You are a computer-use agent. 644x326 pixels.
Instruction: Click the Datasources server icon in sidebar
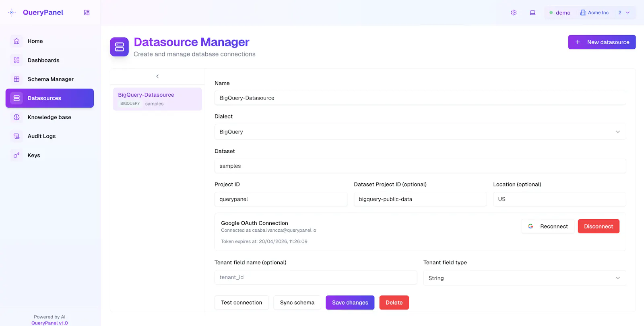[x=17, y=98]
